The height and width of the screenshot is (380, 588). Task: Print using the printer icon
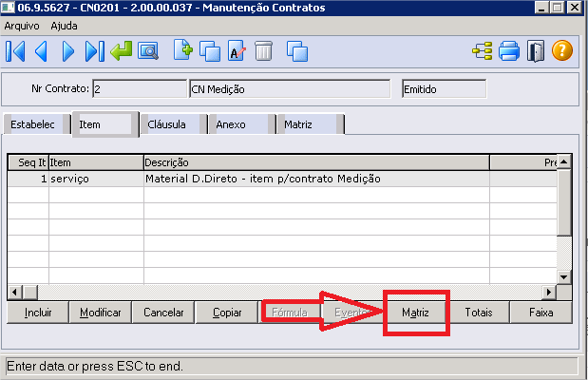pos(509,50)
